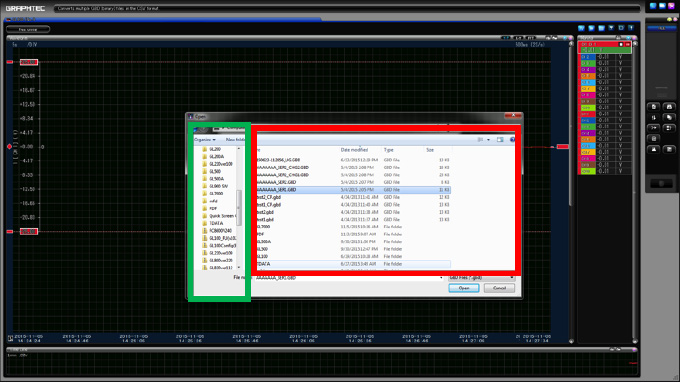Click the Cancel button in the dialog

499,288
